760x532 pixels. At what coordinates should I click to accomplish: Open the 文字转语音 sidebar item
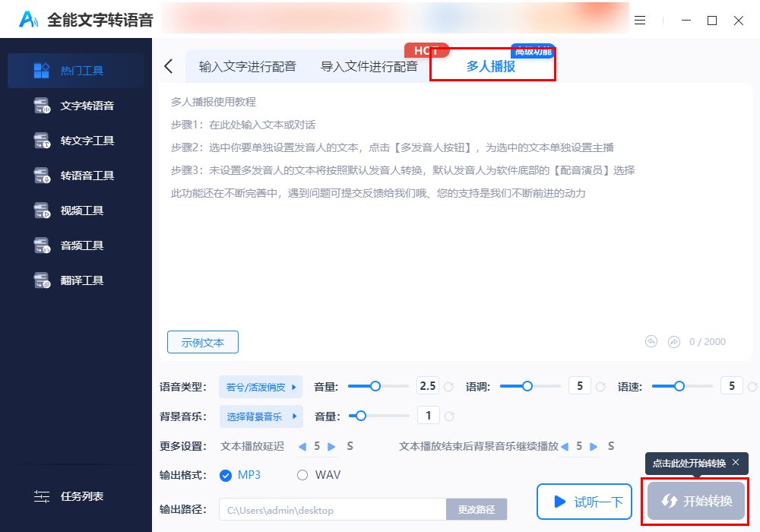click(x=76, y=106)
